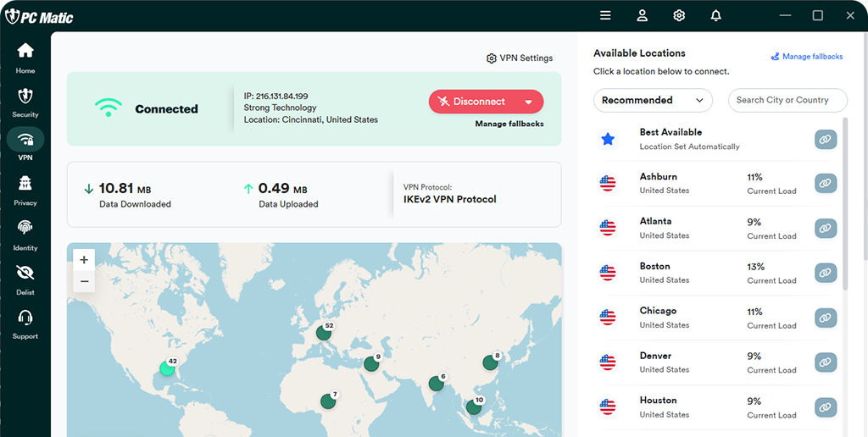Click the Chicago connect link icon

[826, 318]
